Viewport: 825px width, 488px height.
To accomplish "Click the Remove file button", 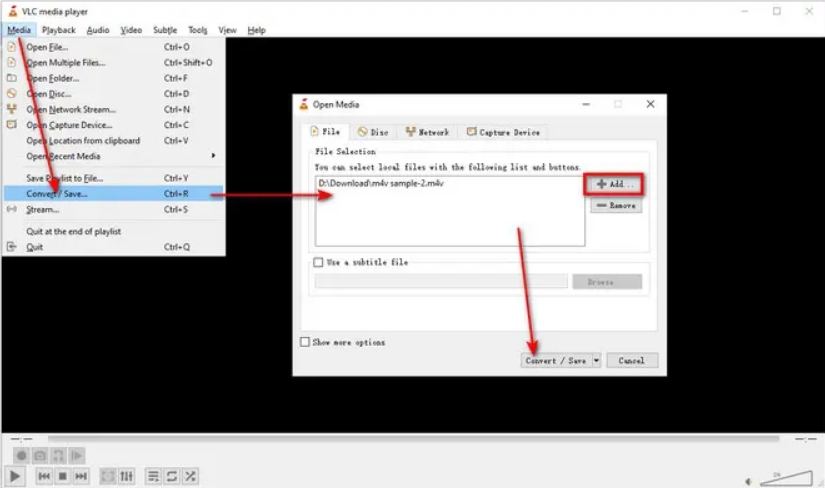I will (616, 205).
